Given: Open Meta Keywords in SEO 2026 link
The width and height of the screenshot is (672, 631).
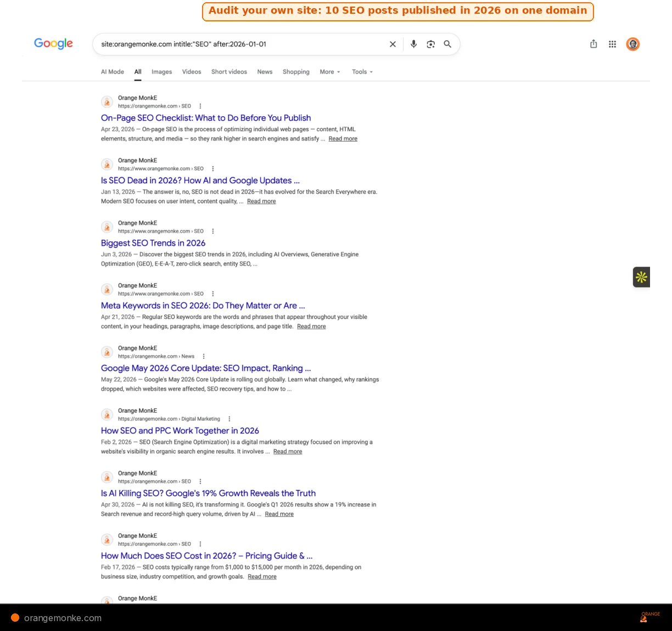Looking at the screenshot, I should click(x=203, y=306).
